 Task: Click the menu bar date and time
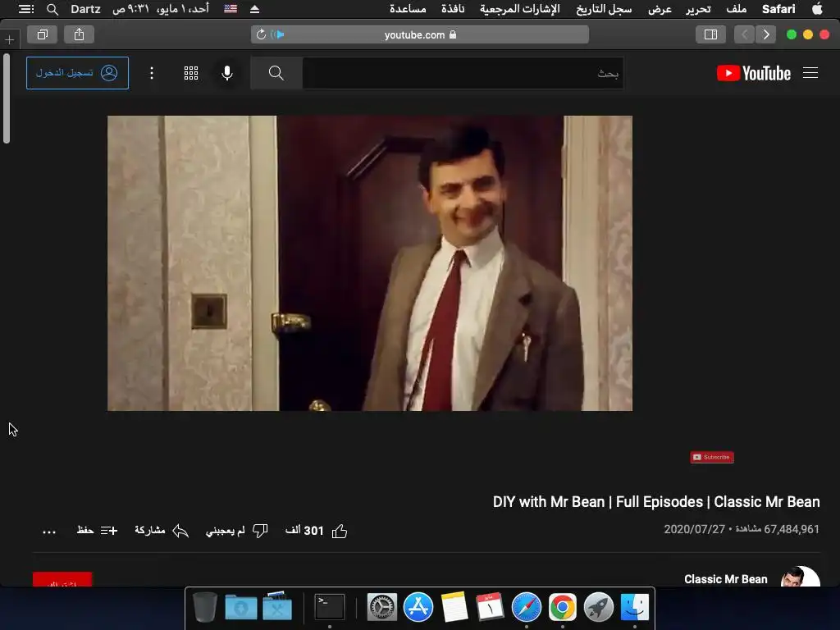161,8
